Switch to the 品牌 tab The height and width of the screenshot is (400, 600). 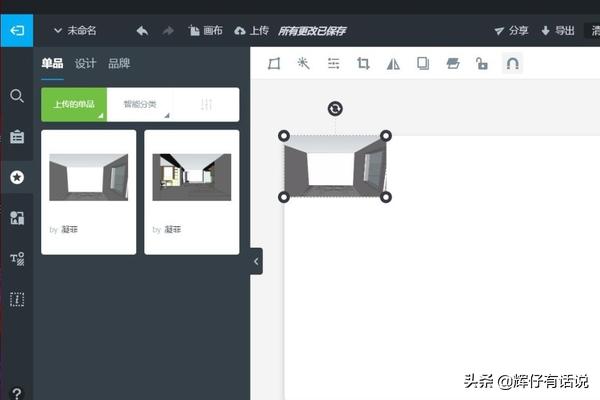pyautogui.click(x=119, y=64)
